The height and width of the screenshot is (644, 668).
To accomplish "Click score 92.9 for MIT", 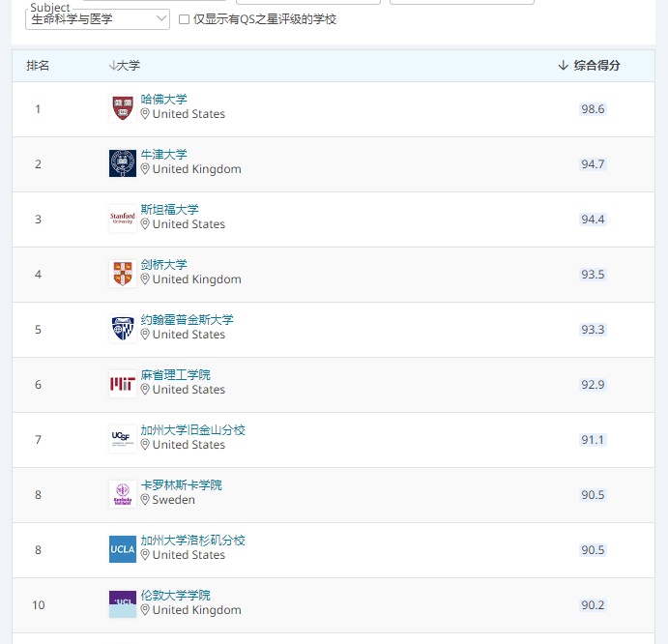I will point(593,385).
